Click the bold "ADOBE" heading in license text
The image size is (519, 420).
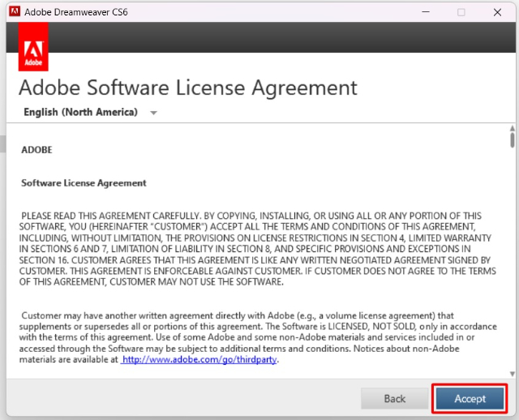36,150
